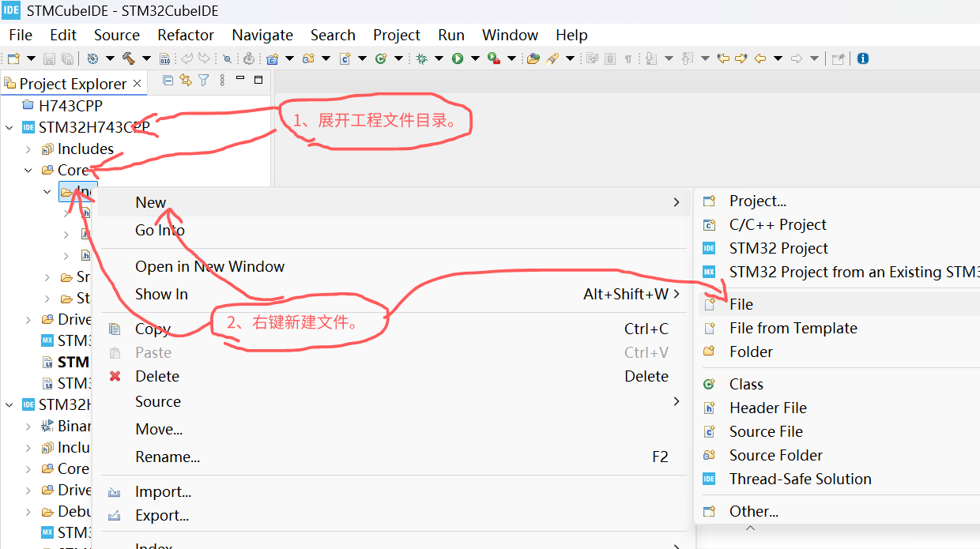This screenshot has height=549, width=980.
Task: Open the File menu
Action: point(21,35)
